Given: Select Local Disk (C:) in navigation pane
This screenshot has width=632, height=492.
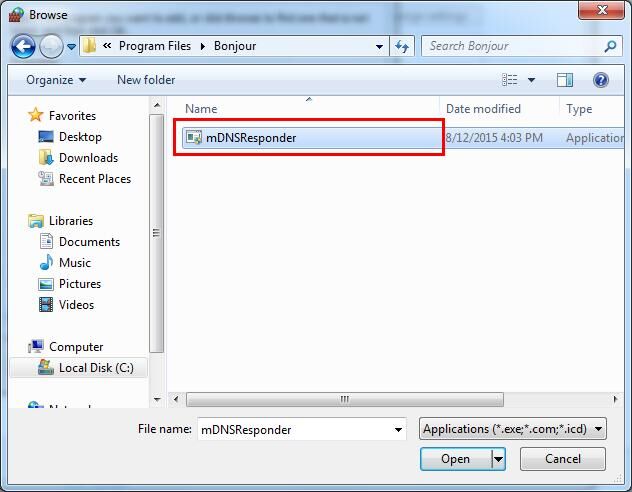Looking at the screenshot, I should tap(96, 367).
